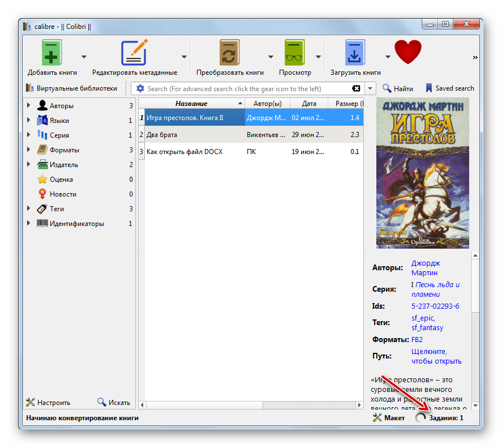The image size is (502, 448).
Task: Open Saved search bookmark button
Action: click(450, 88)
